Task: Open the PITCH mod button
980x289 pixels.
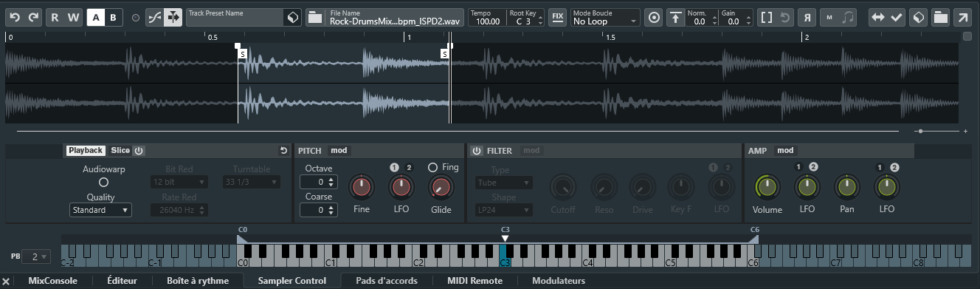Action: coord(339,151)
